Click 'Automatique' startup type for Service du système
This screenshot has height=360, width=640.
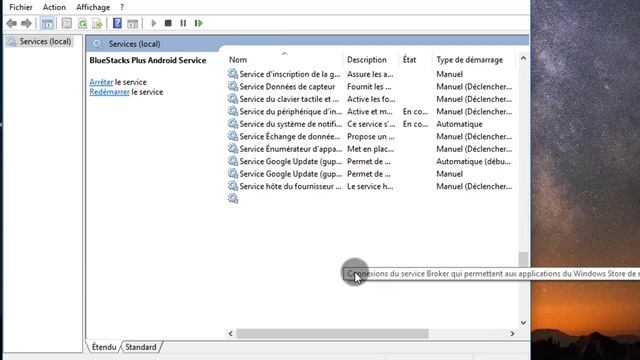pos(459,124)
